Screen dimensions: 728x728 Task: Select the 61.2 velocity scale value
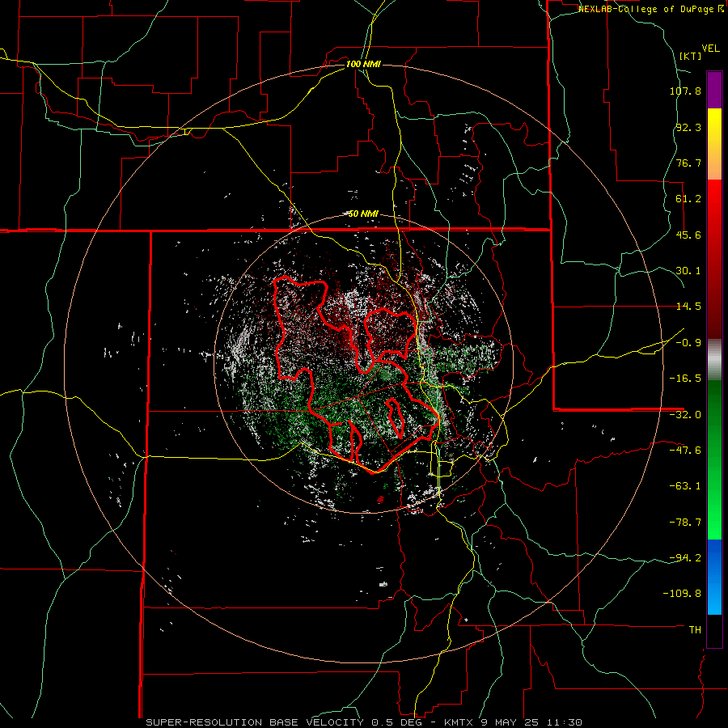pyautogui.click(x=688, y=199)
